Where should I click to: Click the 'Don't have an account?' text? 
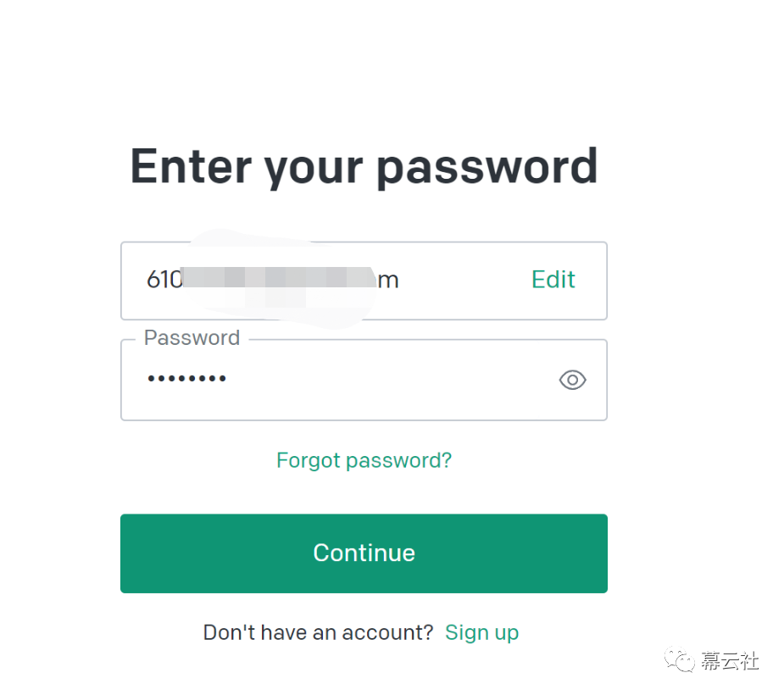pos(318,633)
